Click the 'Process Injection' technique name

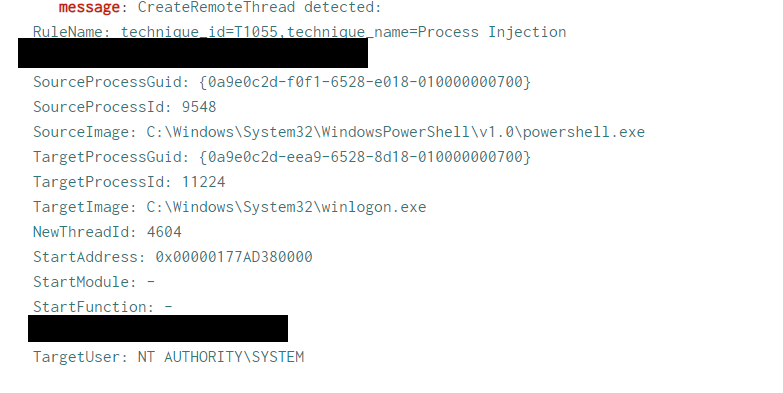coord(492,32)
